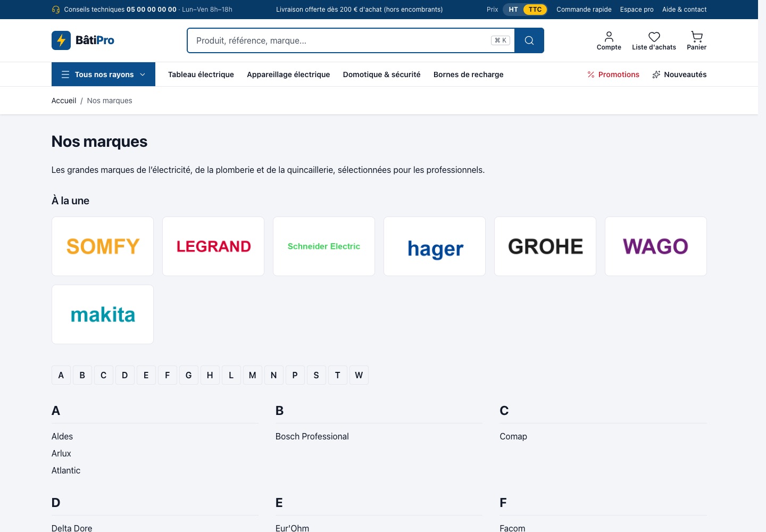This screenshot has width=766, height=532.
Task: Click Commande rapide link
Action: tap(584, 10)
